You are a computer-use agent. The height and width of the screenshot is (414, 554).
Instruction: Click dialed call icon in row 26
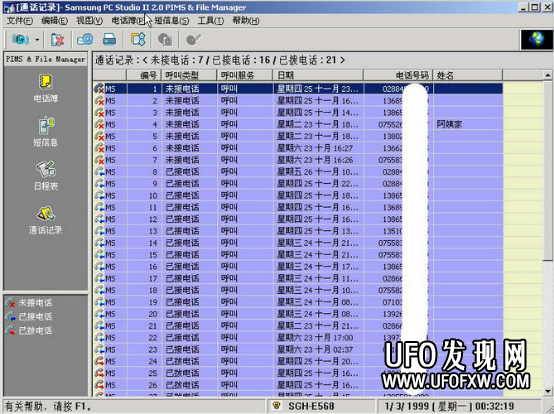(99, 385)
